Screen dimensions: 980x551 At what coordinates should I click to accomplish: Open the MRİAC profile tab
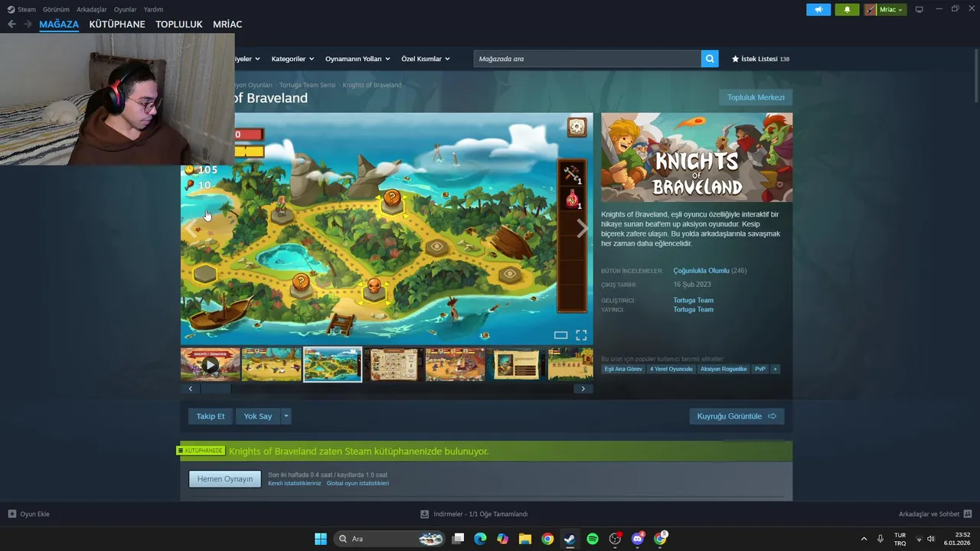pos(227,24)
